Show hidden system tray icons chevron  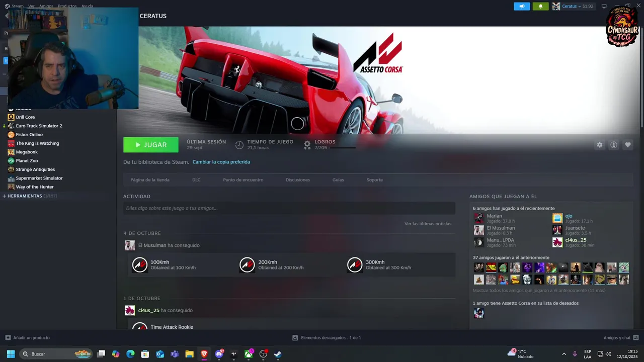coord(564,354)
